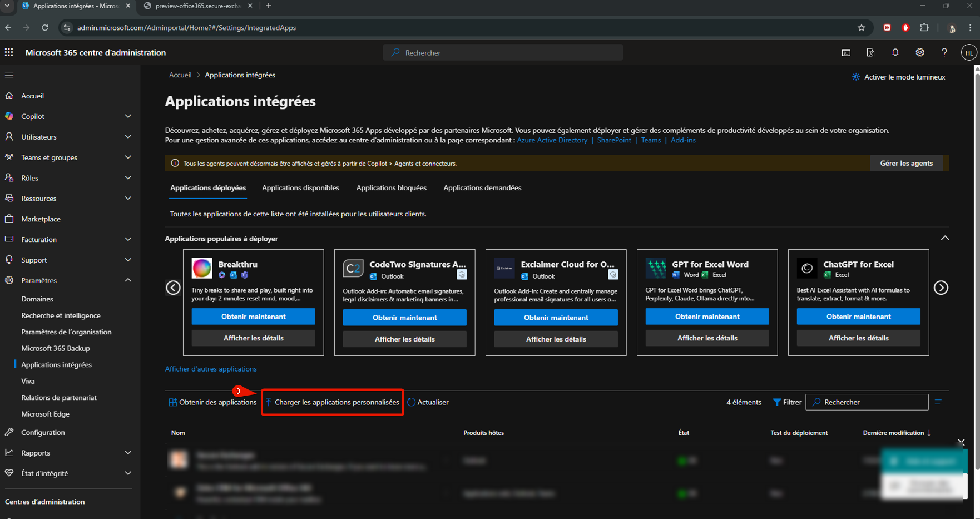
Task: Click the GPT for Excel Word logo
Action: [656, 268]
